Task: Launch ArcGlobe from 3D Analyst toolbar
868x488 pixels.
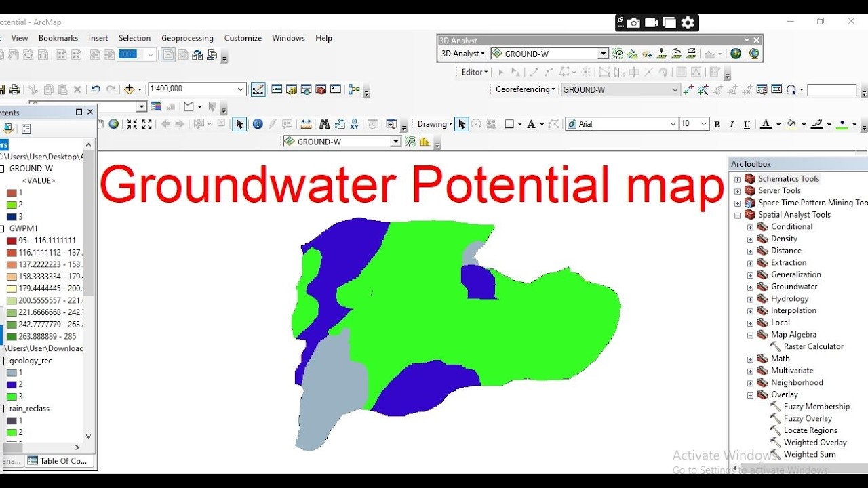Action: (x=753, y=54)
